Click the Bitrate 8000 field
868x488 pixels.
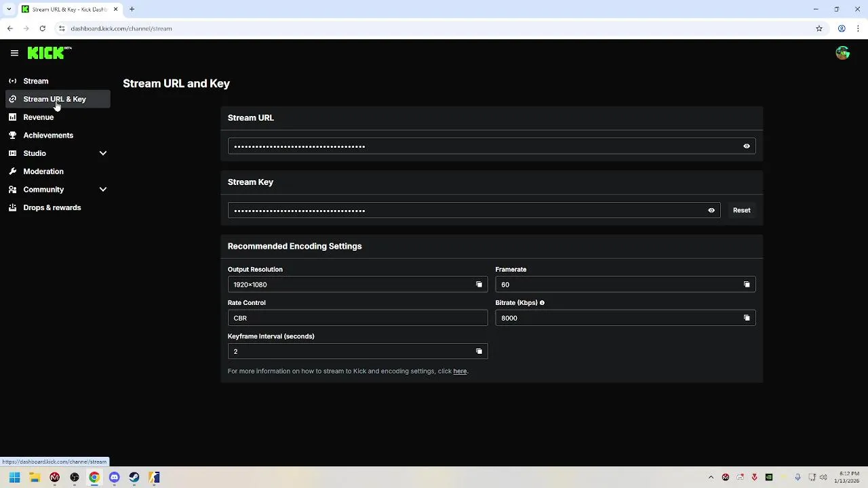(x=625, y=318)
